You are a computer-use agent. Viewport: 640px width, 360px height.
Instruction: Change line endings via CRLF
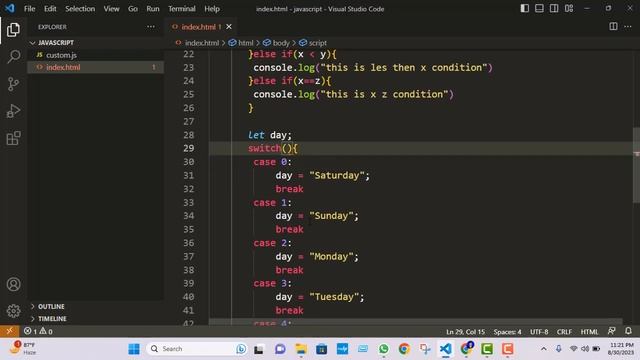pos(564,331)
